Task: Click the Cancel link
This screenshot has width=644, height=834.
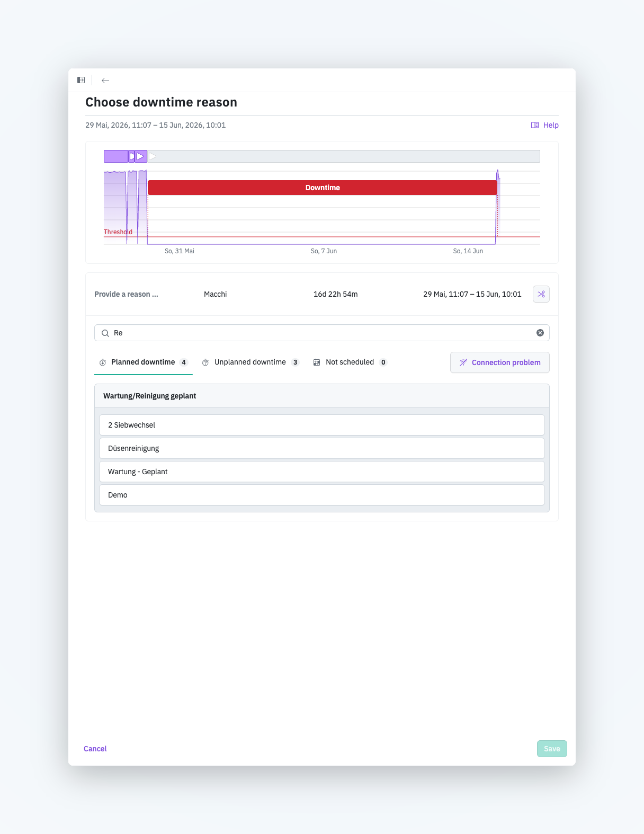Action: (x=95, y=749)
